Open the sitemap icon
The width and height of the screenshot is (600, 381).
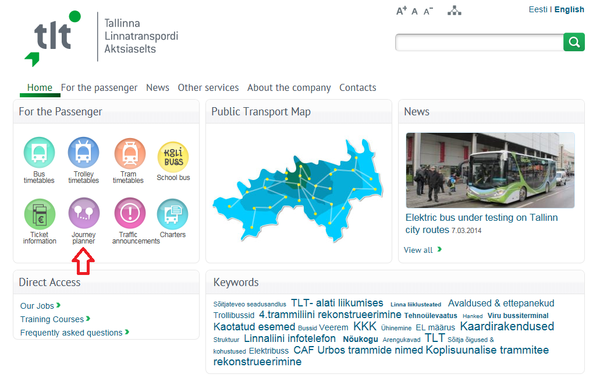pos(454,10)
